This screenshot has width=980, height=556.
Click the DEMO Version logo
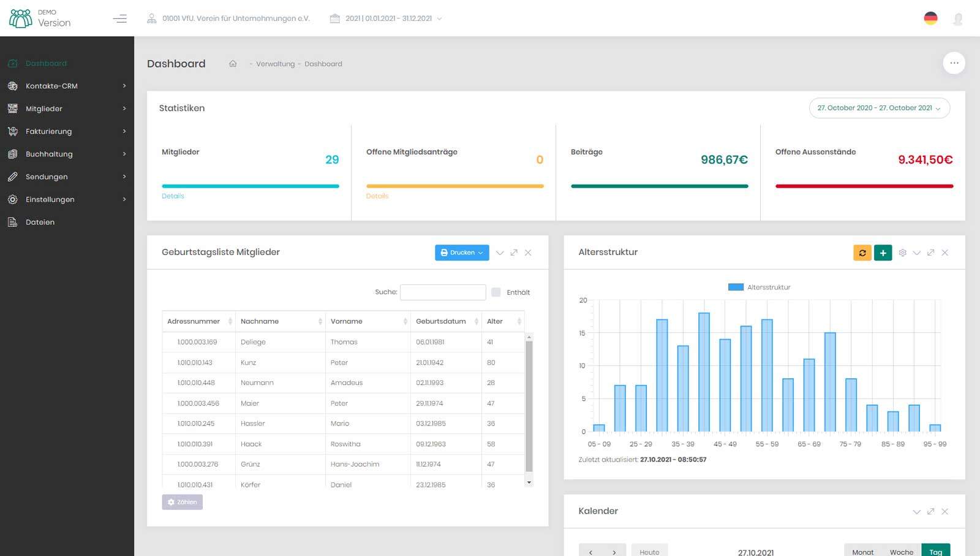[x=40, y=18]
